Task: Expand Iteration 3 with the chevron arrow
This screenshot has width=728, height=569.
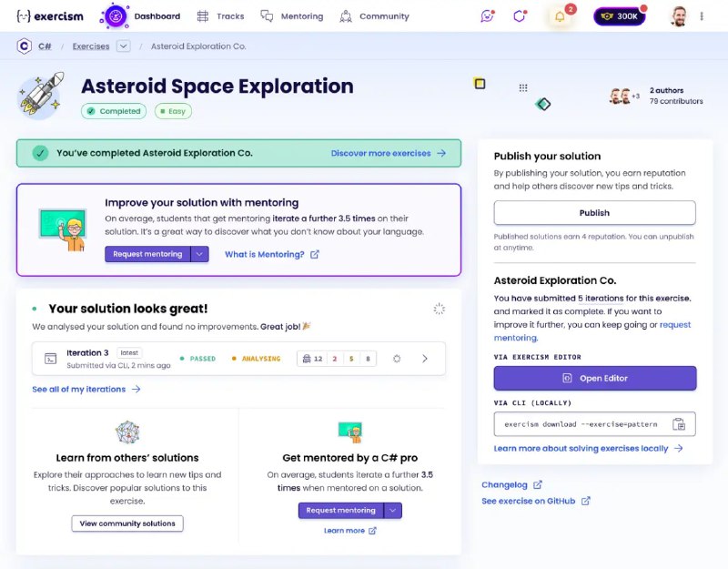Action: click(x=424, y=359)
